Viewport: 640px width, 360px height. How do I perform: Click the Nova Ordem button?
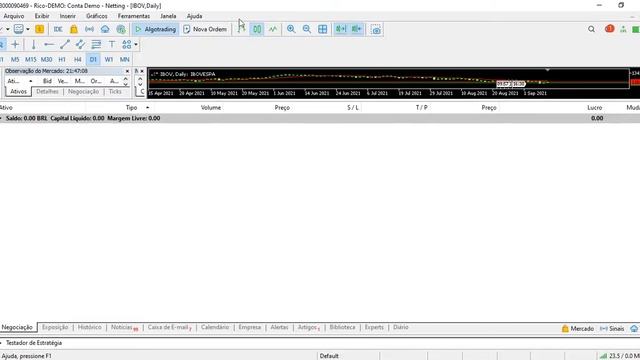pyautogui.click(x=205, y=29)
